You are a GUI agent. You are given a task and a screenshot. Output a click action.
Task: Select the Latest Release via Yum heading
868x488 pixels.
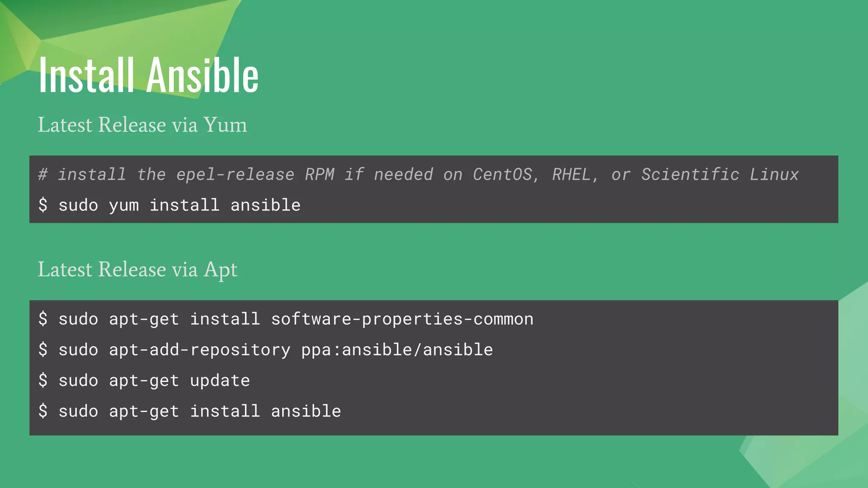(142, 125)
